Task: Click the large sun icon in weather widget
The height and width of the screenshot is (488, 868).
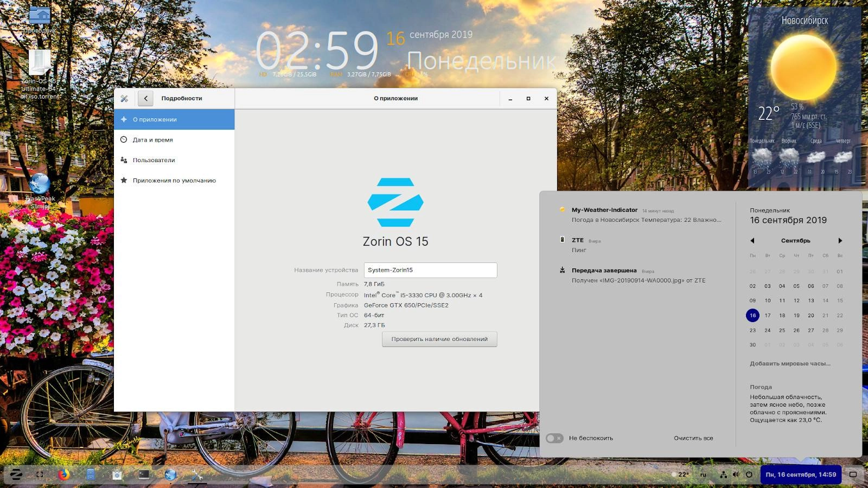Action: click(x=803, y=68)
